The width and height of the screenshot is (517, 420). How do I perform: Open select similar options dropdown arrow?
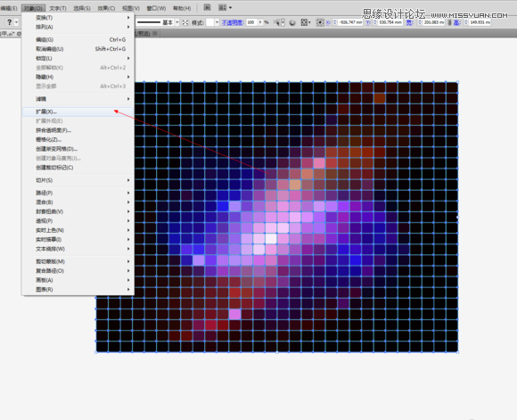tap(283, 22)
